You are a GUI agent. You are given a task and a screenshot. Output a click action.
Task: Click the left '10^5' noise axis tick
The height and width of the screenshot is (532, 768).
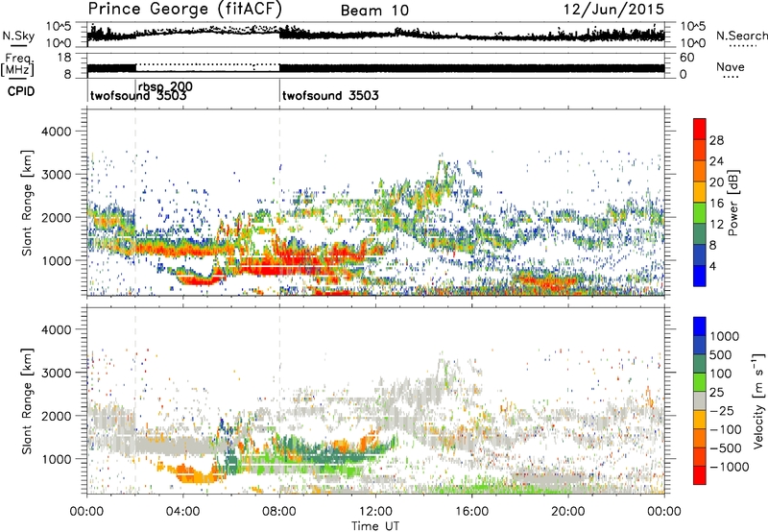[59, 26]
